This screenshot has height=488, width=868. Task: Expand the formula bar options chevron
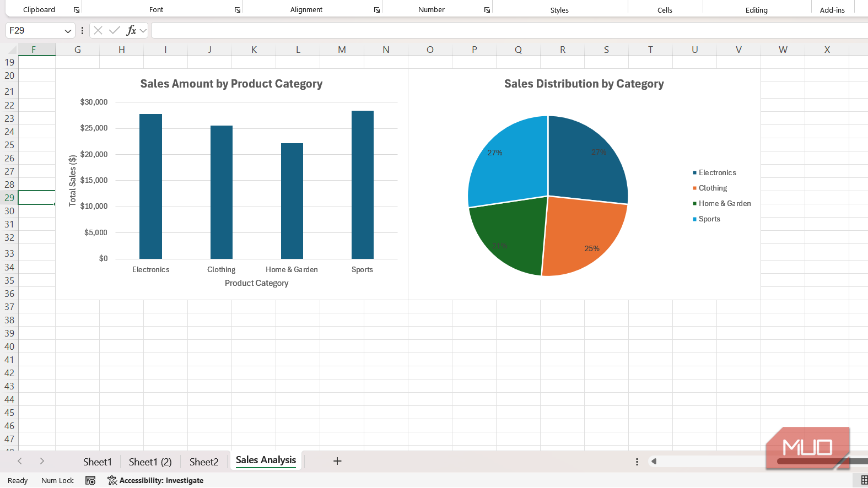click(x=143, y=31)
